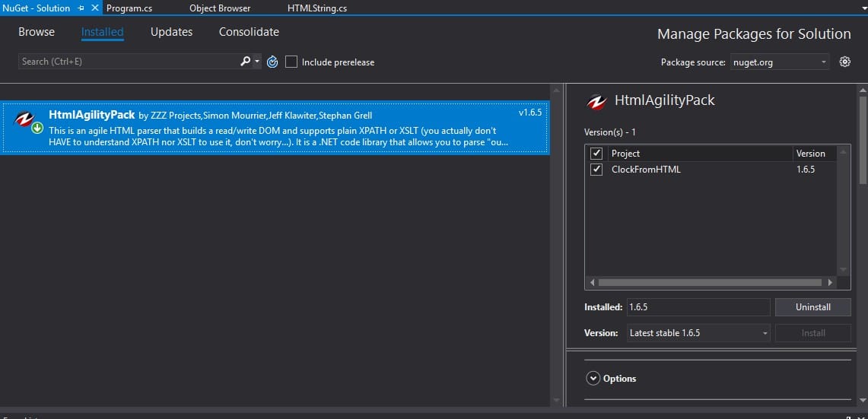Sort by the Project column header
Screen dimensions: 868x419
click(x=700, y=154)
